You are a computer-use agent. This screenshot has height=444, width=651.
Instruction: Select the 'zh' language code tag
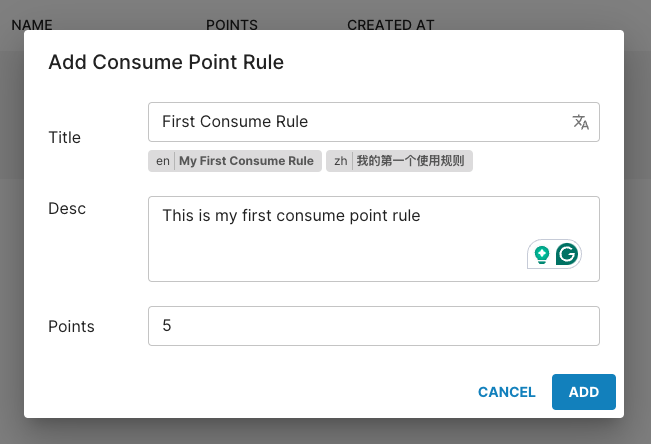click(341, 161)
